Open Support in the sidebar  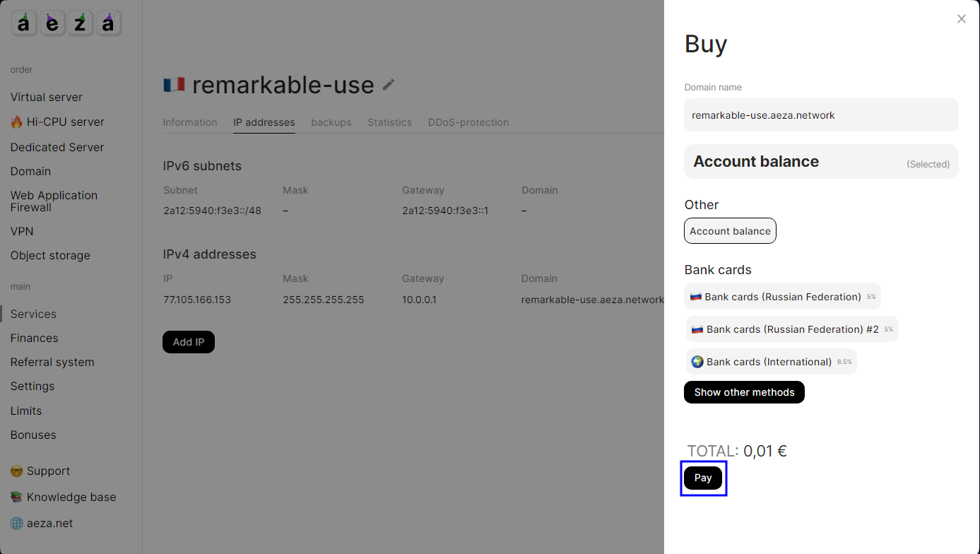40,471
